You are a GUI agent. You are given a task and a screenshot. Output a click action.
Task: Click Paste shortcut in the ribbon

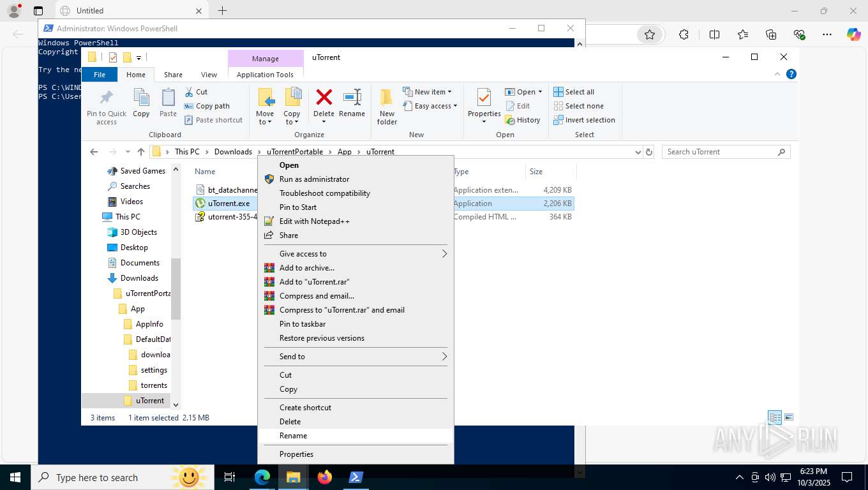point(213,120)
